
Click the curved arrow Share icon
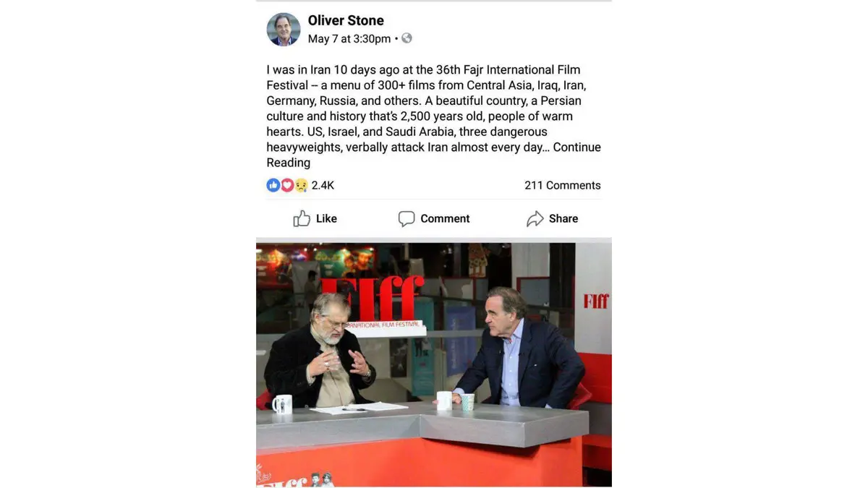tap(535, 219)
